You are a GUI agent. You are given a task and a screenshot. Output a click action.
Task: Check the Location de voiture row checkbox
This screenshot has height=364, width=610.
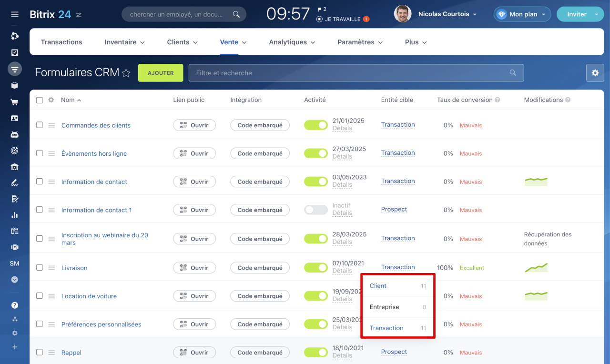40,296
